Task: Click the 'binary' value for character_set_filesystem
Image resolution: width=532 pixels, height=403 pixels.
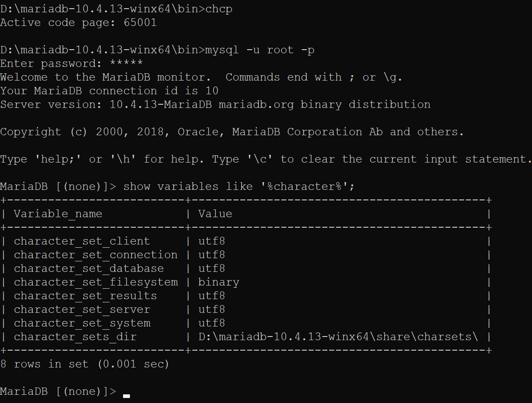Action: (x=218, y=282)
